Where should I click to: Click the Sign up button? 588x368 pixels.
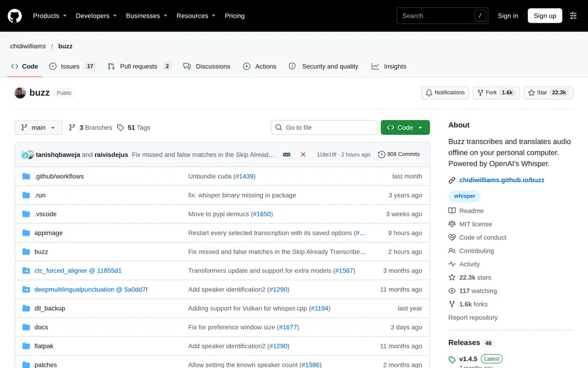(x=545, y=16)
